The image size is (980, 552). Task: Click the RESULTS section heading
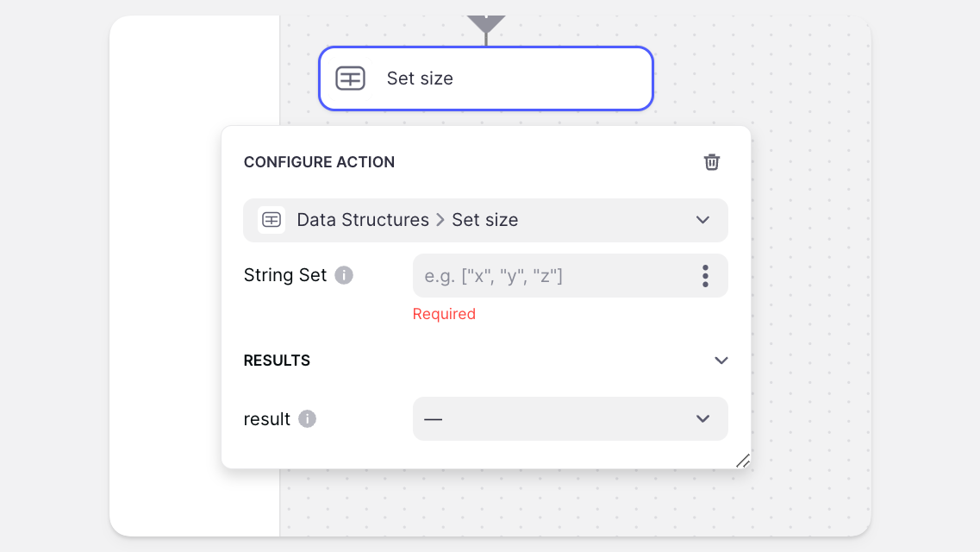[277, 361]
